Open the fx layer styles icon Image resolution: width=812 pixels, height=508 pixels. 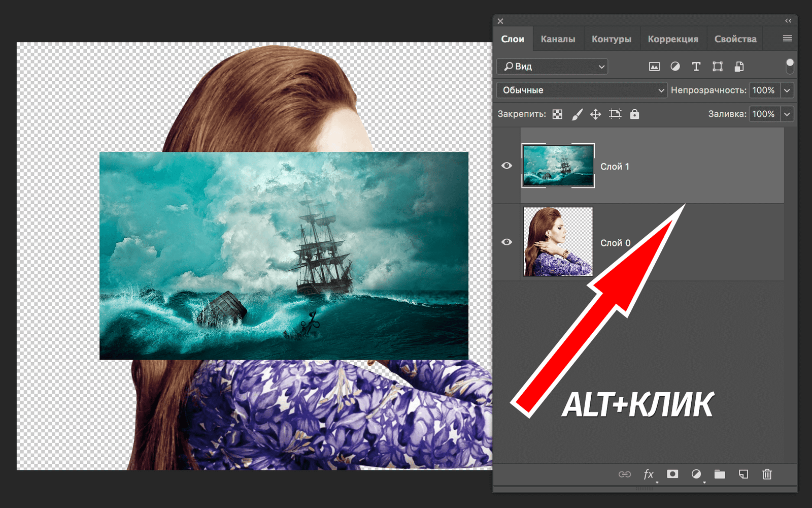coord(649,474)
